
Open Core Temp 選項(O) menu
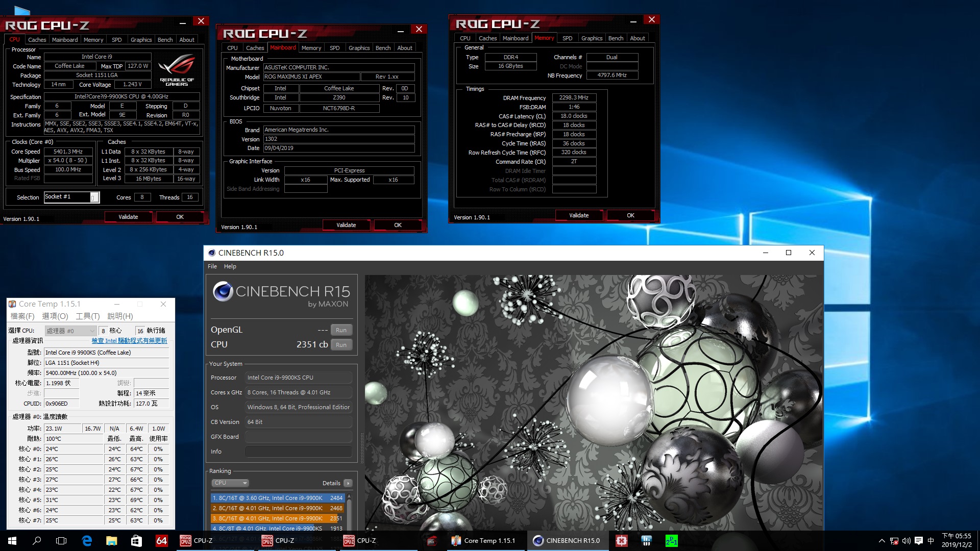coord(55,316)
